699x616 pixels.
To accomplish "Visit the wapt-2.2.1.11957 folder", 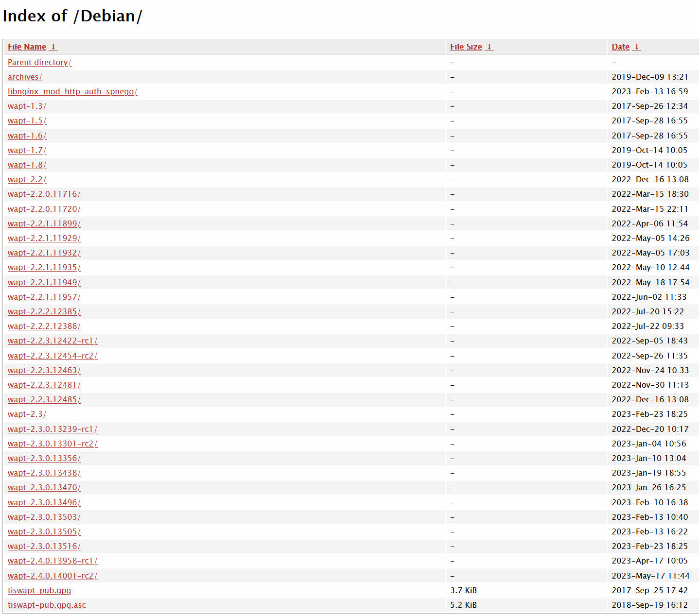I will (x=44, y=297).
